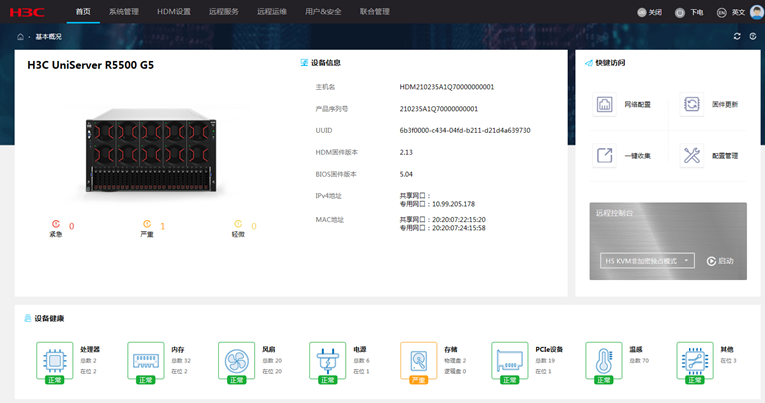
Task: Click the 网络配置 quick access link
Action: (638, 104)
